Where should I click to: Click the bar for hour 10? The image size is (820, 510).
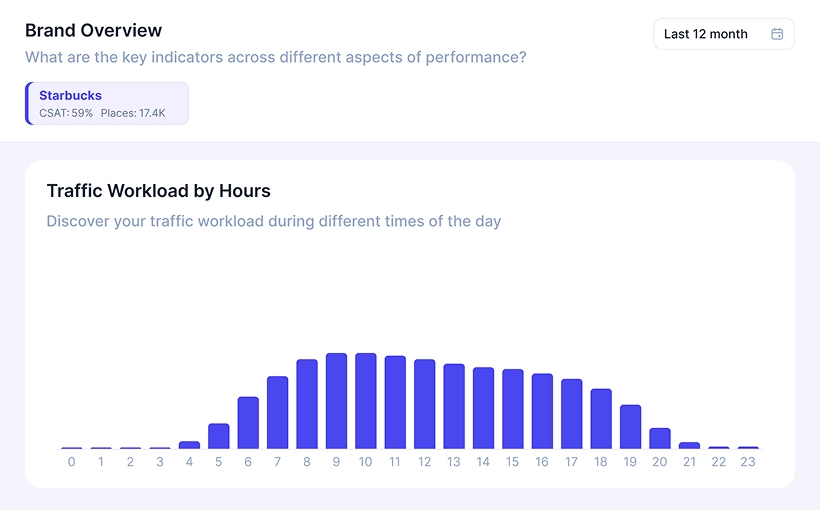366,401
